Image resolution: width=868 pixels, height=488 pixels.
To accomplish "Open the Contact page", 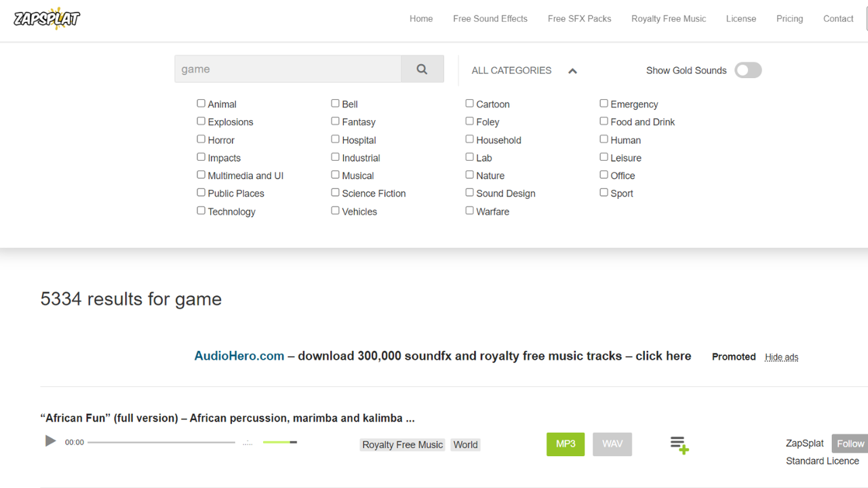I will click(838, 19).
